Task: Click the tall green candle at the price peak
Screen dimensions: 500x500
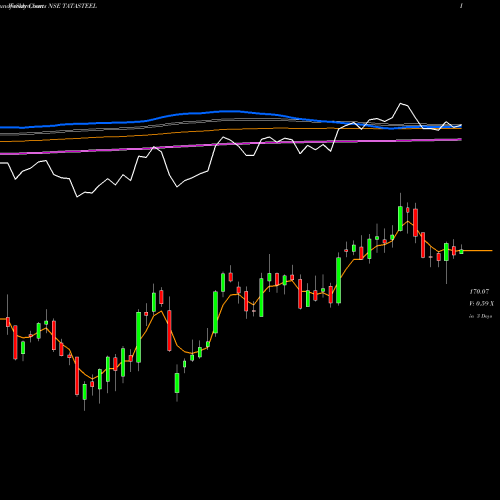Action: coord(400,218)
